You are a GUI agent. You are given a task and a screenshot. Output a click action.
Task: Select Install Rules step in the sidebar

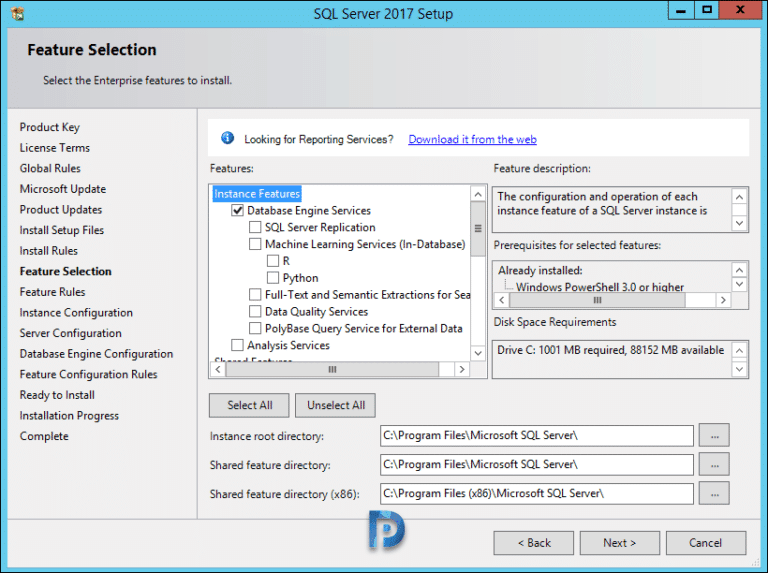click(x=48, y=250)
